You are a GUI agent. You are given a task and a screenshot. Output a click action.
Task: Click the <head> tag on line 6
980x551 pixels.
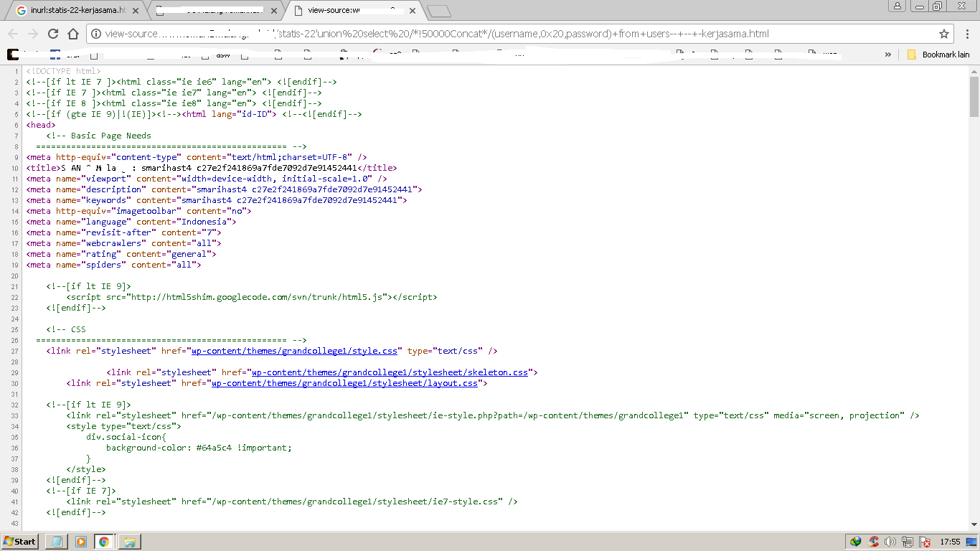pyautogui.click(x=41, y=125)
